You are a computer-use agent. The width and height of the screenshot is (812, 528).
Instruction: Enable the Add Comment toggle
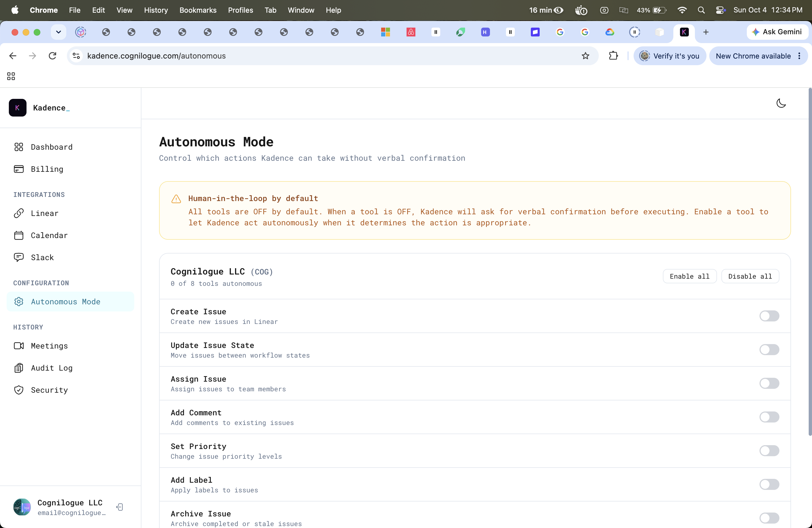click(769, 417)
